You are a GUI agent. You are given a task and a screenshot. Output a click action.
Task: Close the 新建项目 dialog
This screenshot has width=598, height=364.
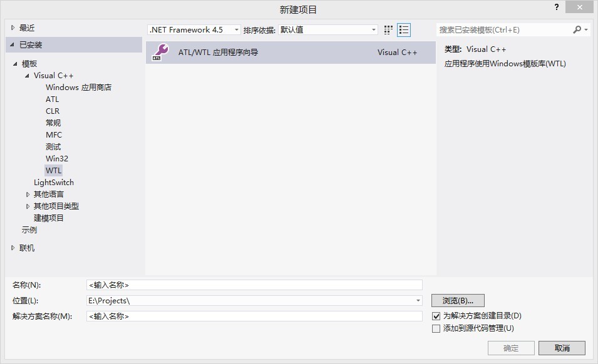coord(579,7)
